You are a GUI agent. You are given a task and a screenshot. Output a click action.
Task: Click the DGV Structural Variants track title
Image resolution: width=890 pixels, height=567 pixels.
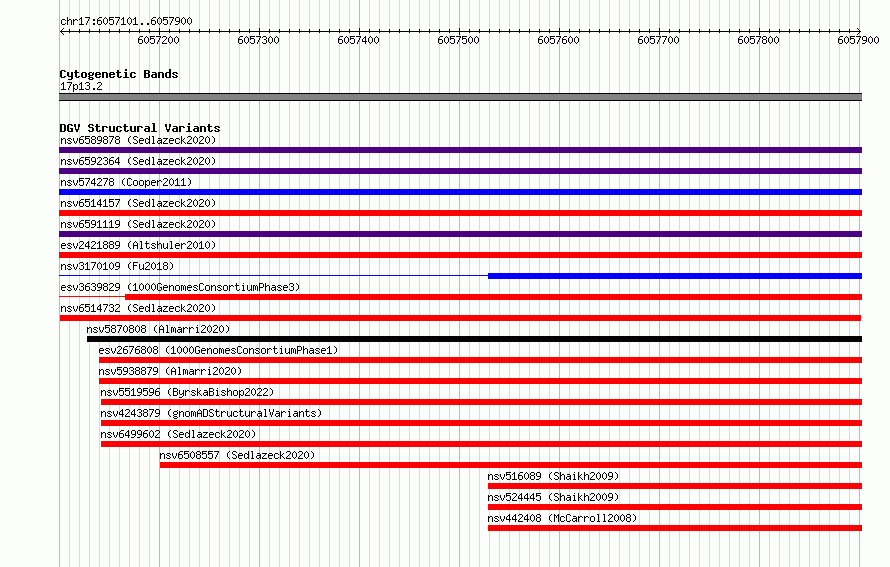click(140, 128)
